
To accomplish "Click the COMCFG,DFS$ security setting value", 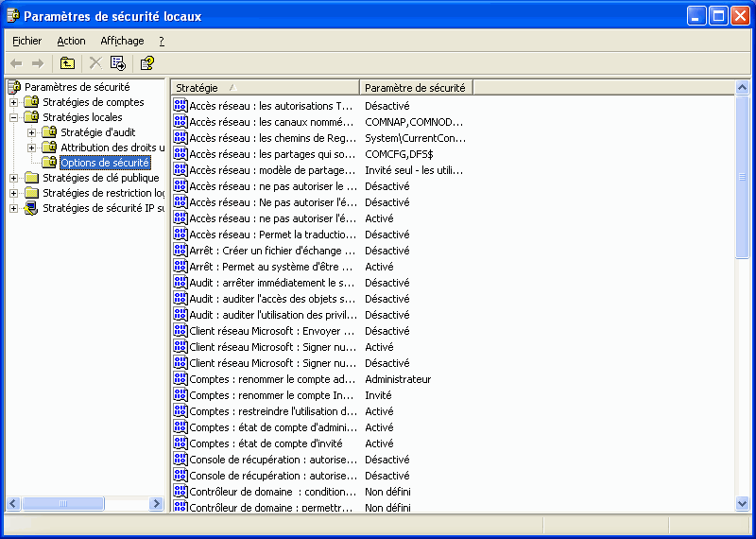I will click(x=399, y=154).
